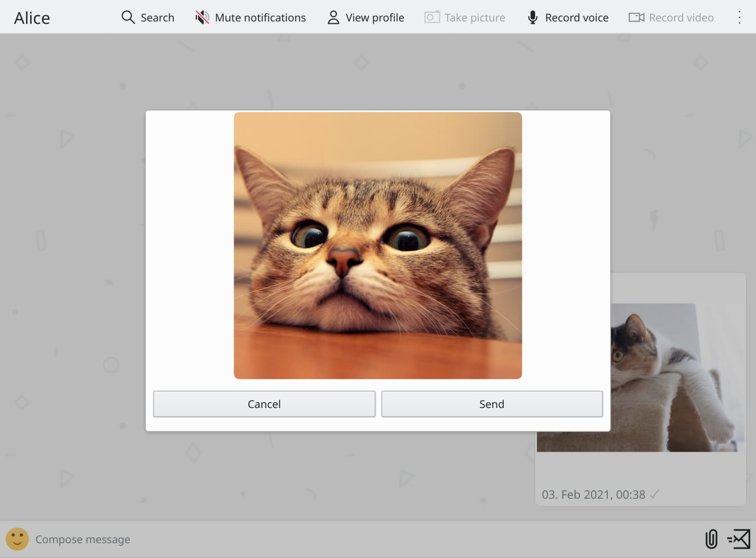The image size is (756, 558).
Task: Open the emoji picker smiley
Action: (17, 539)
